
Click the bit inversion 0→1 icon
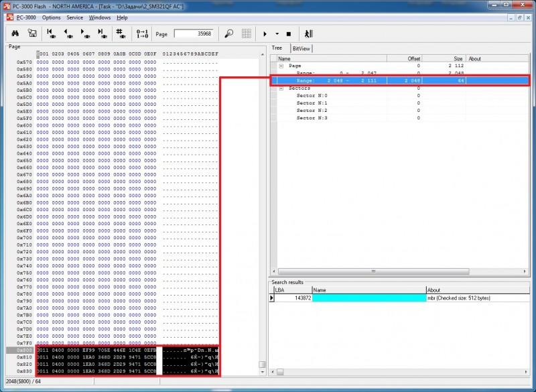point(142,34)
